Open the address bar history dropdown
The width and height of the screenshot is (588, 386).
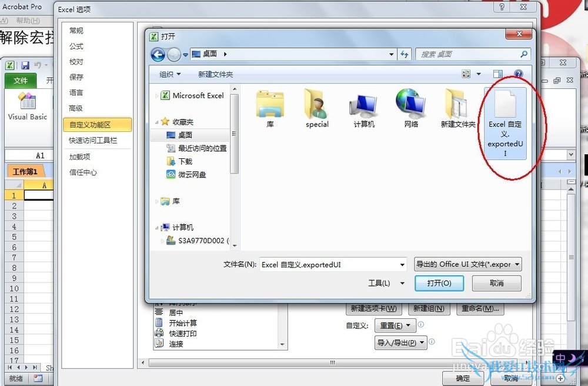tap(392, 54)
